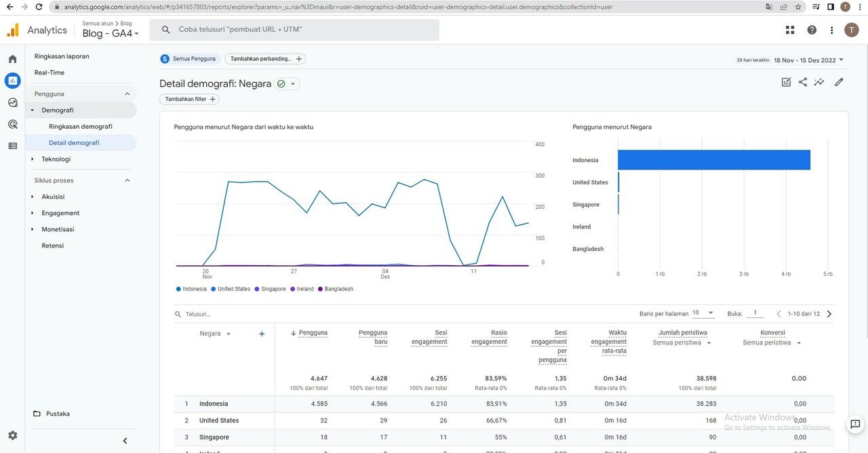Open the Home icon in left rail
868x453 pixels.
(12, 59)
